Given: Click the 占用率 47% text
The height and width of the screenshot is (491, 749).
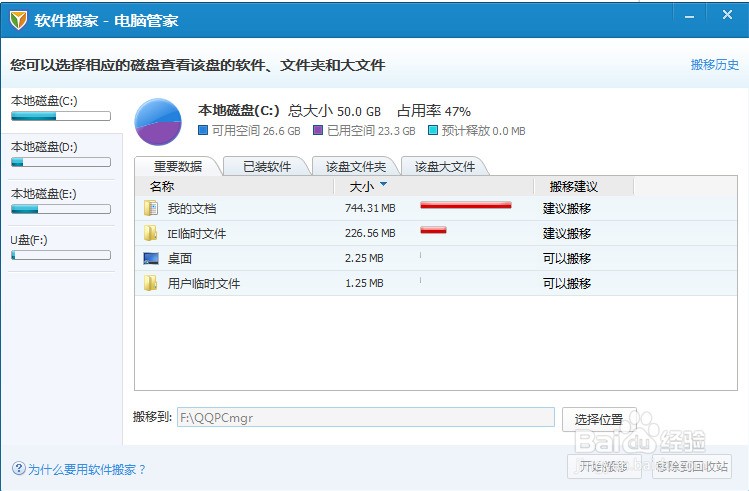Looking at the screenshot, I should coord(434,111).
